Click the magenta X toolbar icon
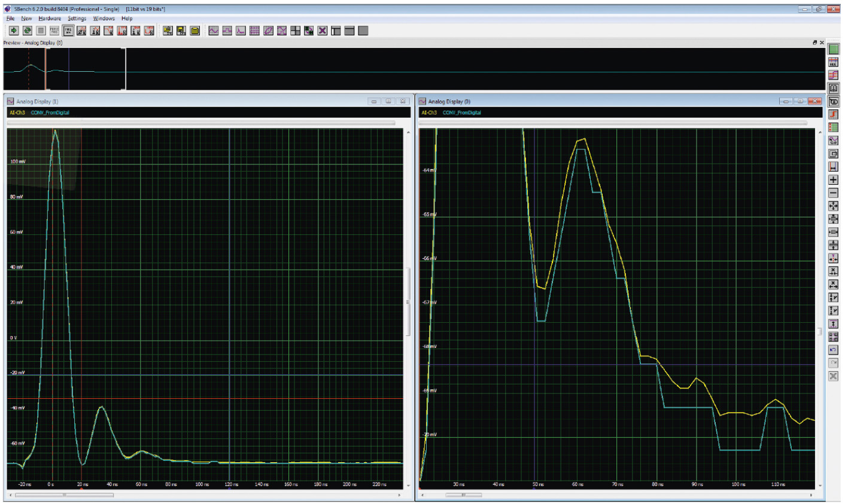This screenshot has height=504, width=845. point(323,30)
